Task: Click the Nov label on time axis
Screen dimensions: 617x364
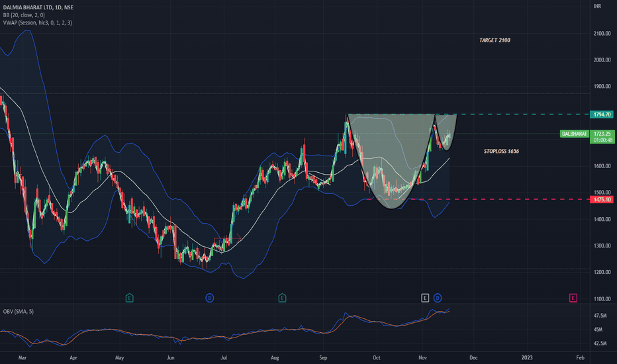Action: [x=422, y=357]
